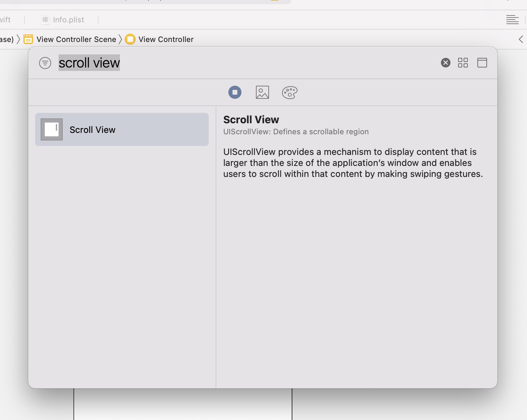The height and width of the screenshot is (420, 527).
Task: Expand the View Controller breadcrumb
Action: [166, 40]
